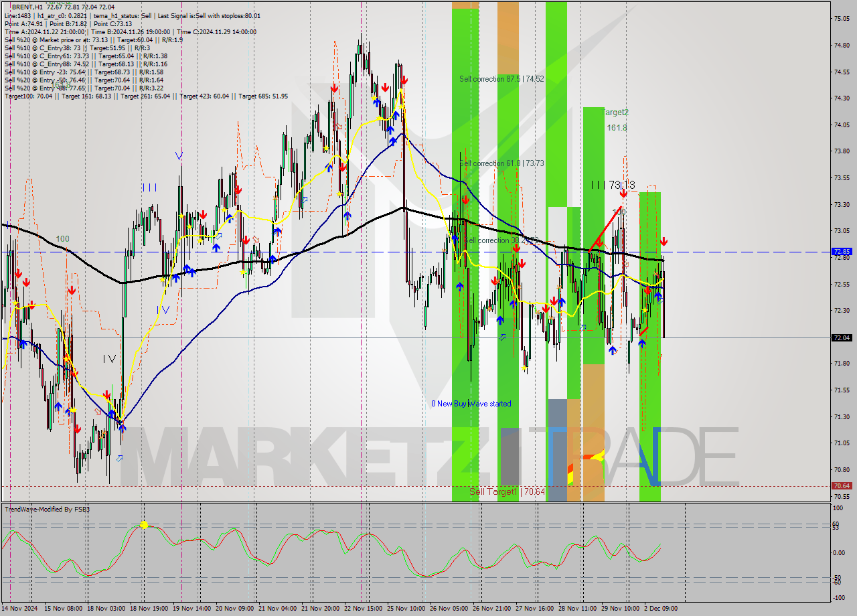Click the 74.55 price axis value
Screen dimensions: 857x616
(842, 72)
